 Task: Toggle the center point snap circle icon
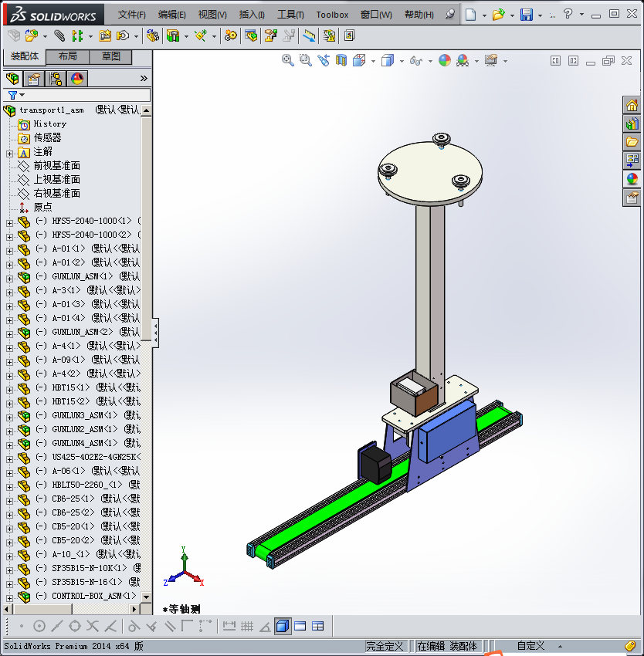39,627
